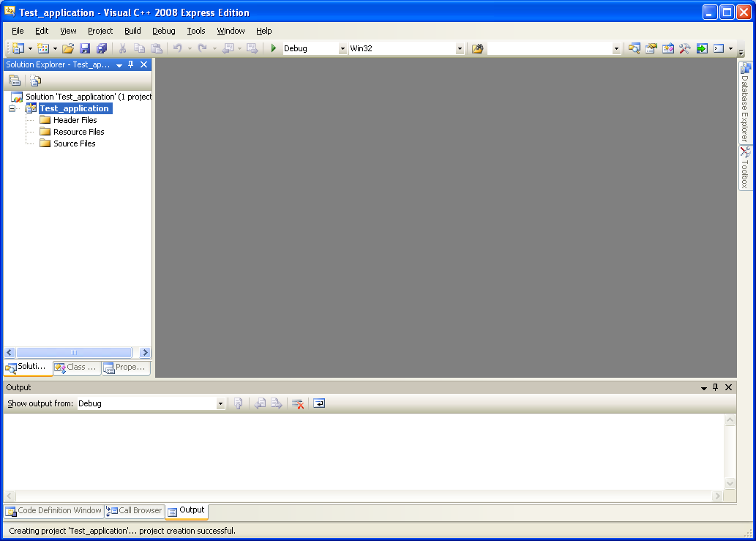Open the dropdown next to Command Window icon
This screenshot has height=541, width=756.
730,48
